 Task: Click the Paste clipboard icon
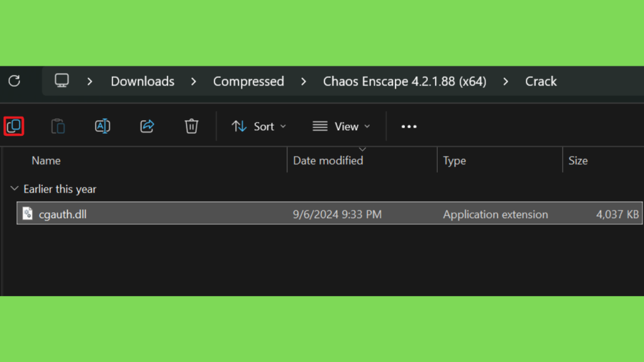tap(58, 126)
